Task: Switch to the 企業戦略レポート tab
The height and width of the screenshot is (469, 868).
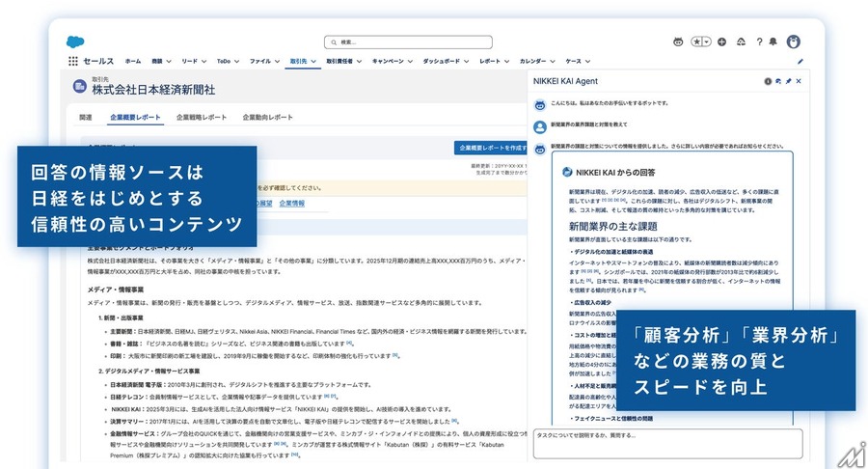Action: [x=202, y=118]
